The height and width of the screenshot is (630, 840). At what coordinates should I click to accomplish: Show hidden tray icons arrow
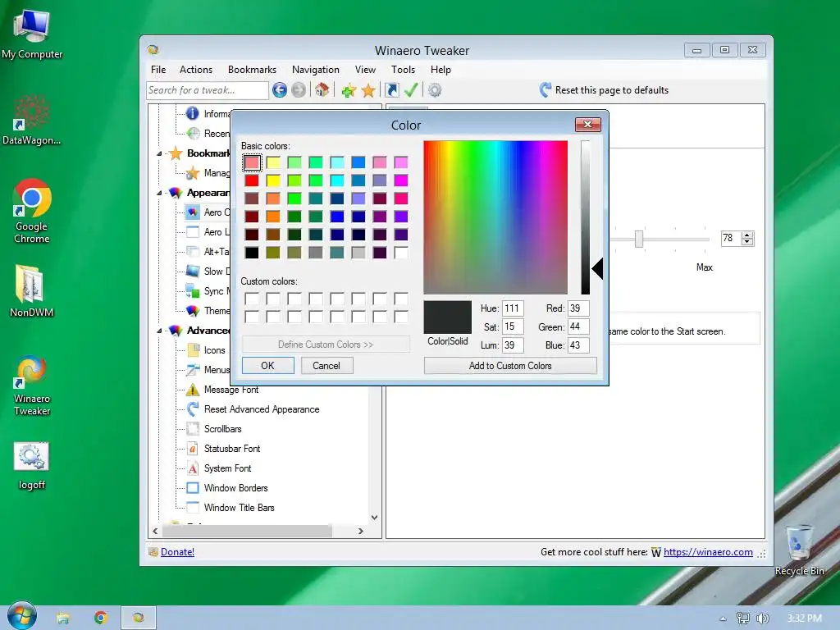(x=723, y=619)
